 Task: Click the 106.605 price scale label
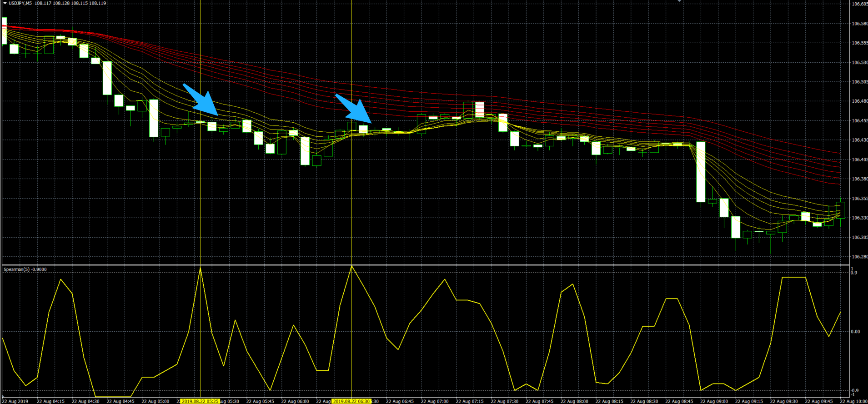coord(859,4)
